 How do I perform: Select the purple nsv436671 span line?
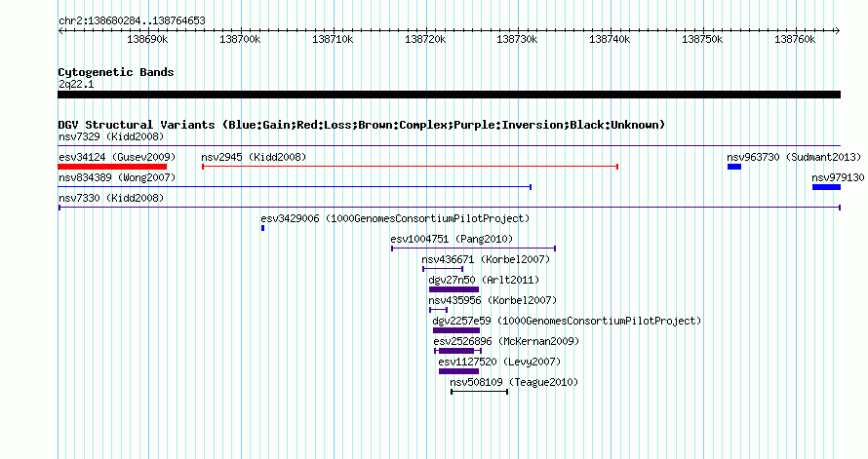pyautogui.click(x=443, y=269)
